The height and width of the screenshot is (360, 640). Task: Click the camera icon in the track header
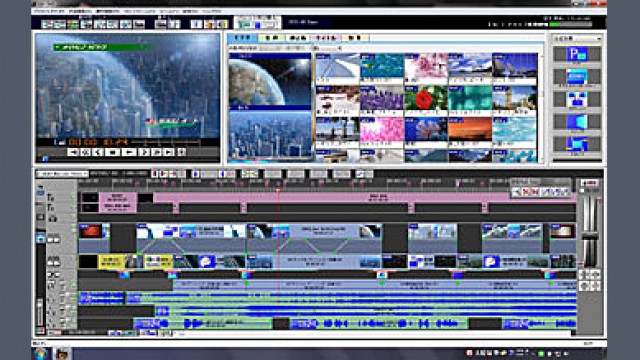coord(53,219)
